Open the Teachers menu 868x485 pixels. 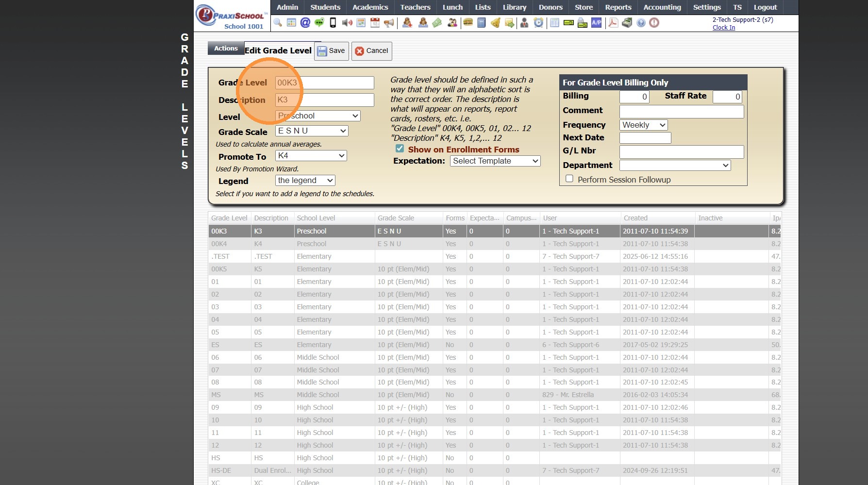point(416,7)
